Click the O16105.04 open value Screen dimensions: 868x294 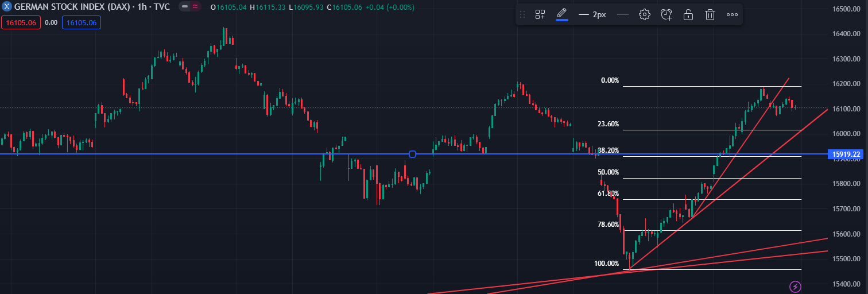pyautogui.click(x=228, y=7)
